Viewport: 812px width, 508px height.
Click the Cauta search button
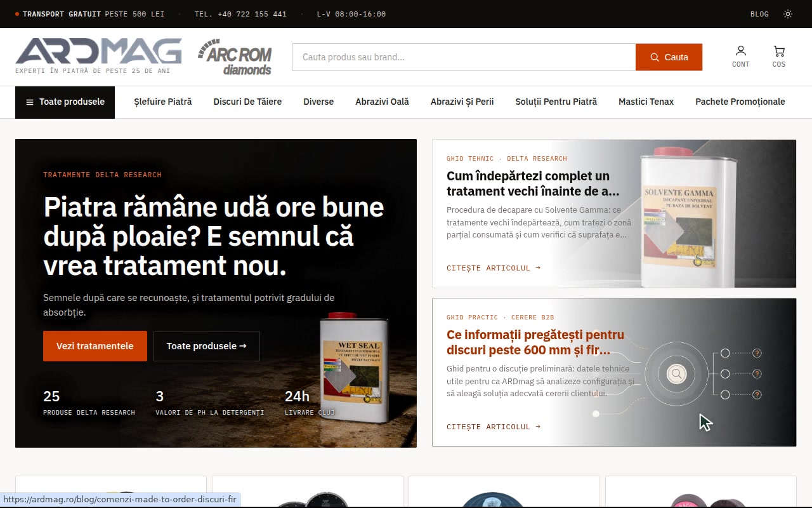[669, 57]
